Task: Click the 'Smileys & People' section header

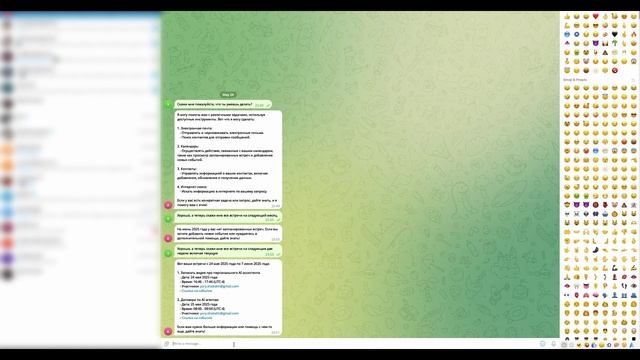Action: click(575, 80)
